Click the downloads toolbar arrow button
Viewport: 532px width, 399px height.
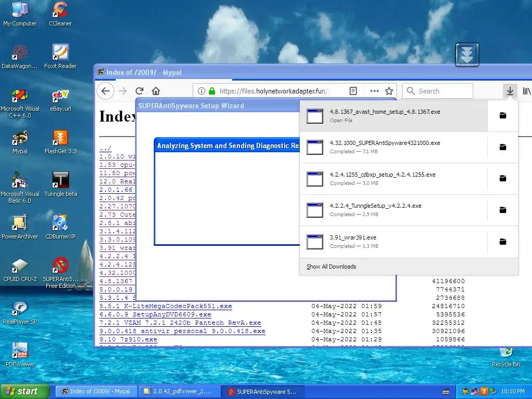[x=510, y=91]
